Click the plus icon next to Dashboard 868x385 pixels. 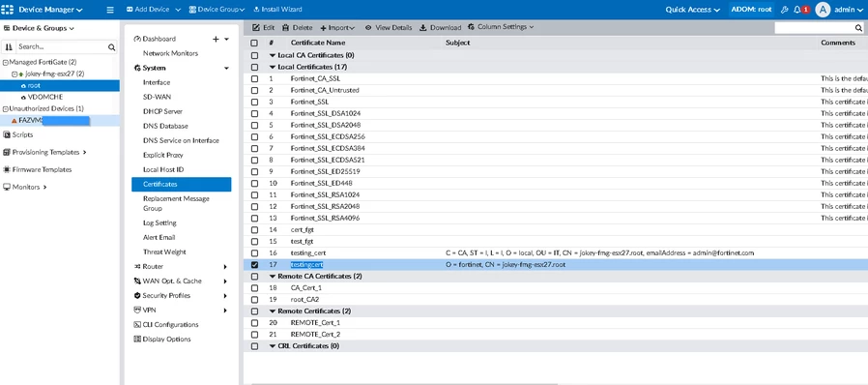point(216,39)
